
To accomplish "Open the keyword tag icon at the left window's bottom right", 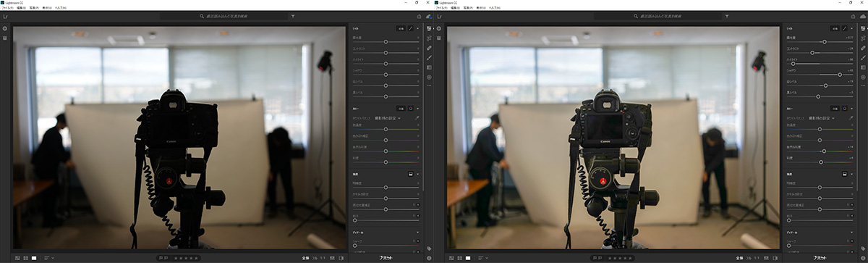I will (x=429, y=249).
